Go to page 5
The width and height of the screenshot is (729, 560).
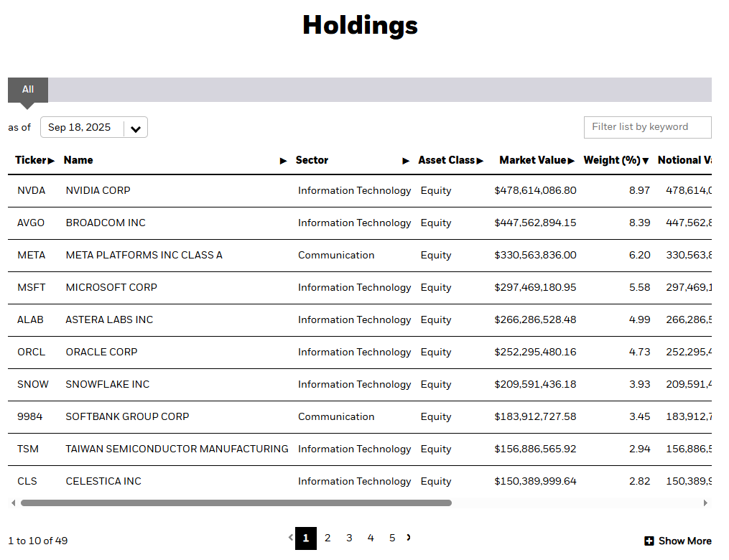(x=392, y=538)
